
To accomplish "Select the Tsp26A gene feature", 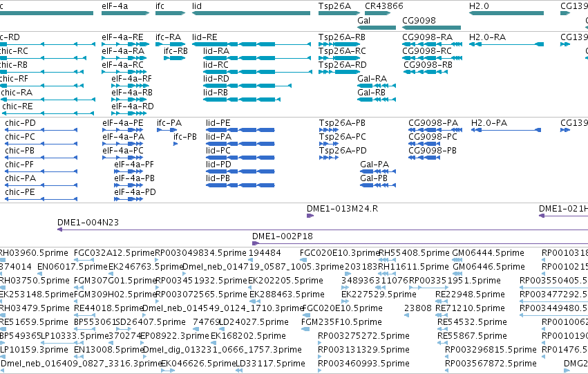I will [339, 13].
